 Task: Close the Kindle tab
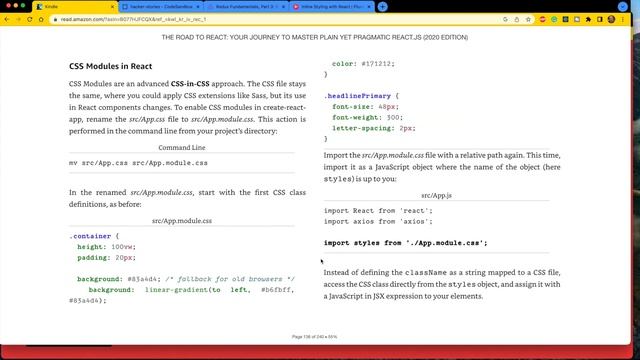(112, 7)
